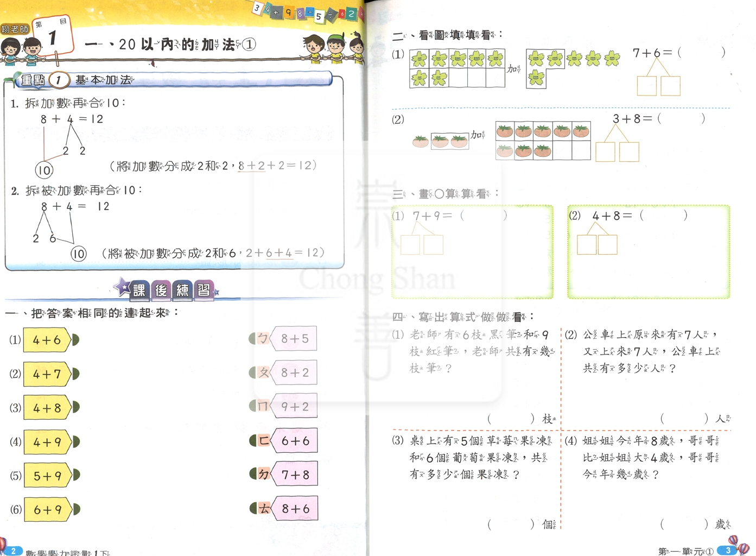This screenshot has width=756, height=556.
Task: Click the ten-frame with seven flowers
Action: point(457,69)
